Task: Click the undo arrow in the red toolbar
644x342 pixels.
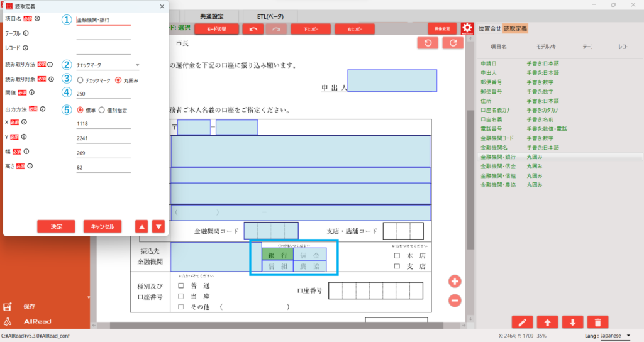Action: [253, 29]
